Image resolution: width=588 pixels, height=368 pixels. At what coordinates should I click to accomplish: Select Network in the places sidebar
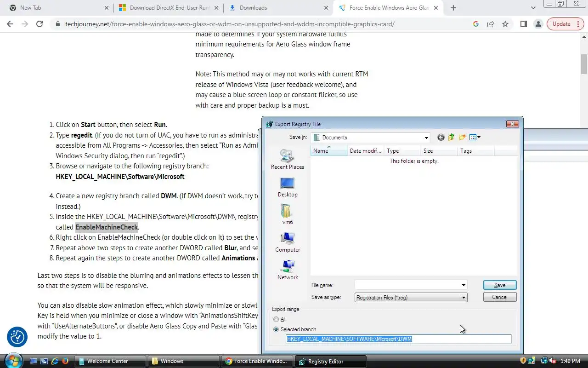[288, 270]
